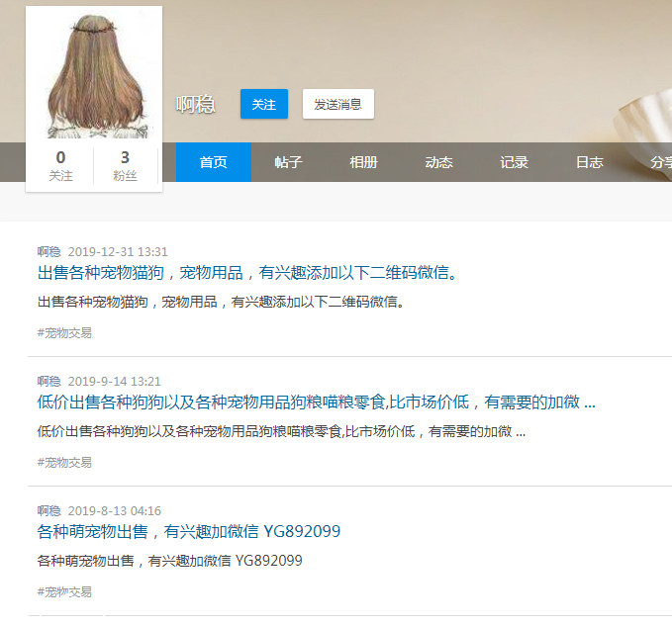Viewport: 672px width, 627px height.
Task: Click #宠物交易 tag under the 2019-12-31 post
Action: [x=64, y=332]
